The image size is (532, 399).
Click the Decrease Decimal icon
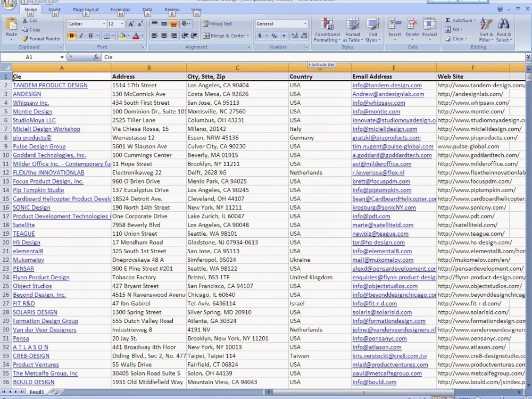(x=304, y=36)
